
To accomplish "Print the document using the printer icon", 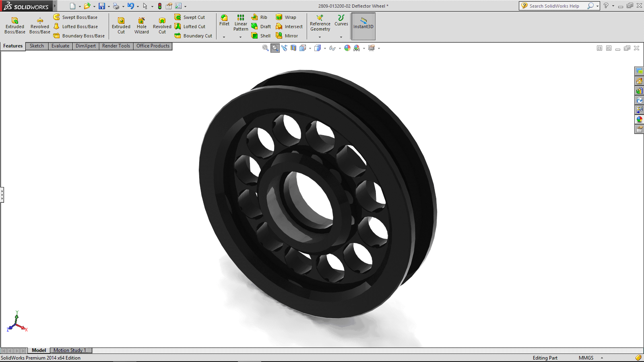I will [116, 6].
